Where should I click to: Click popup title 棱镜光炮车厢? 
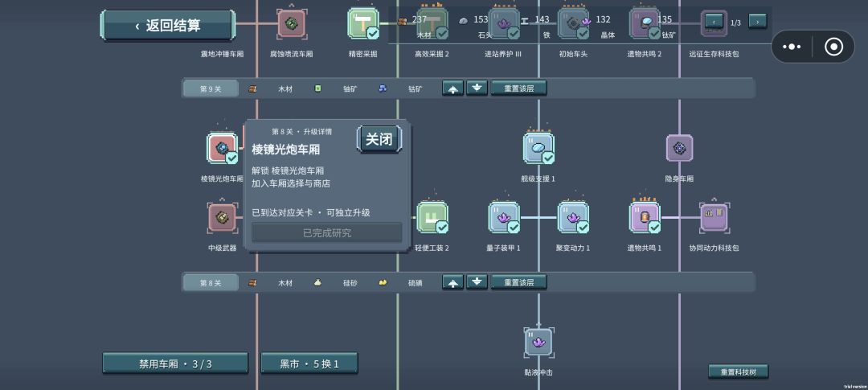(x=285, y=150)
